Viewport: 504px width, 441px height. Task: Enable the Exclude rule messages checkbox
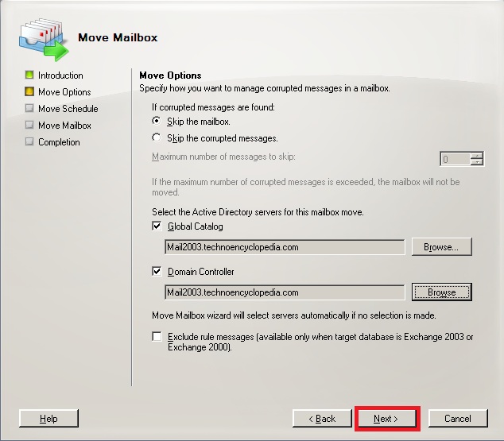pyautogui.click(x=157, y=337)
